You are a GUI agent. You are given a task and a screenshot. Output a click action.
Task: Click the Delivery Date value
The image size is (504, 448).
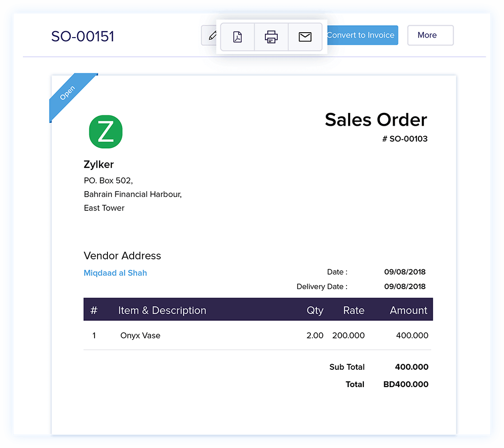[404, 287]
